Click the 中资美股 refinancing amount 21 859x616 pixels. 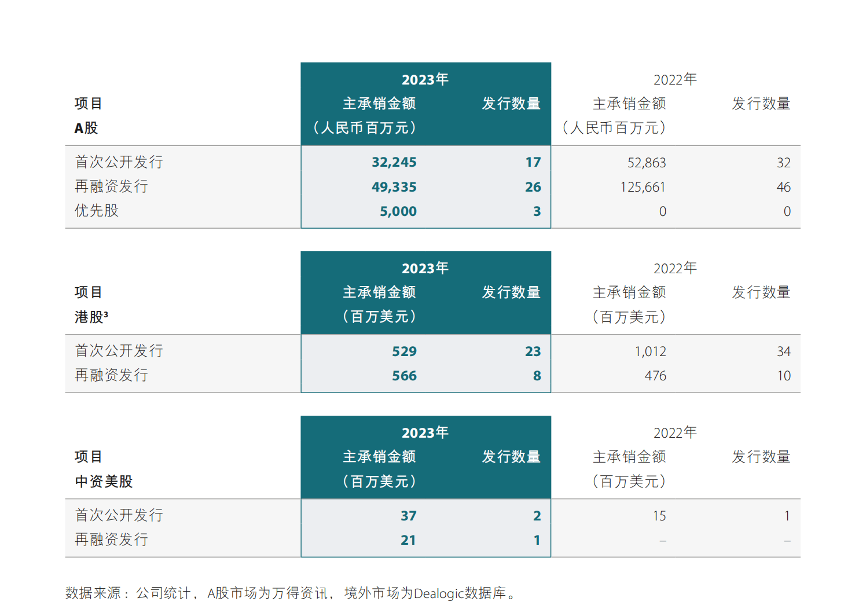(x=409, y=540)
